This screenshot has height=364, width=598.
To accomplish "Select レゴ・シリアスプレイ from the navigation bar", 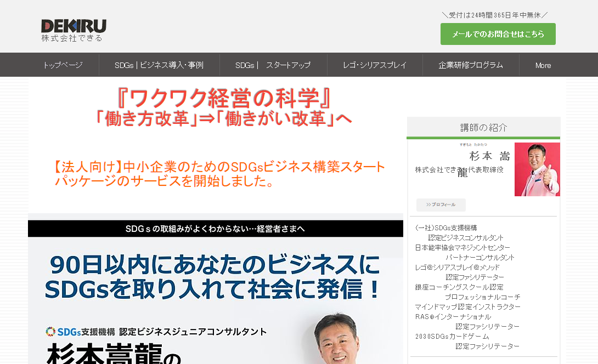I will (375, 65).
